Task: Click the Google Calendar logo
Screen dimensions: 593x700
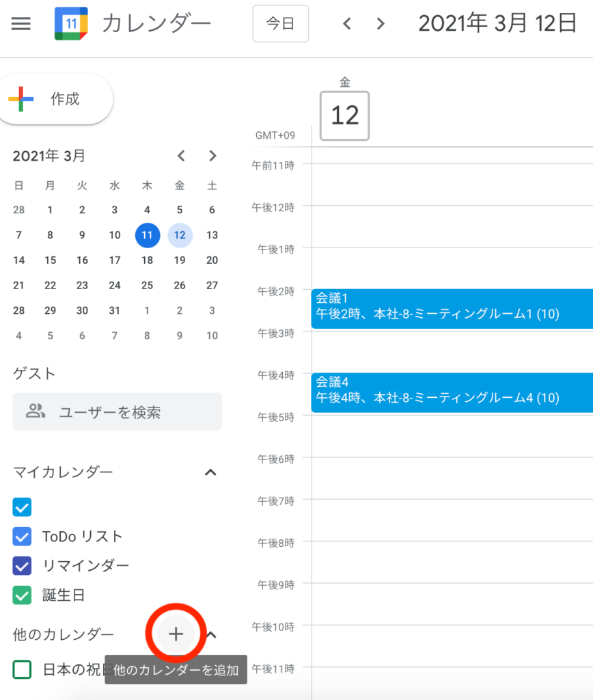Action: (71, 24)
